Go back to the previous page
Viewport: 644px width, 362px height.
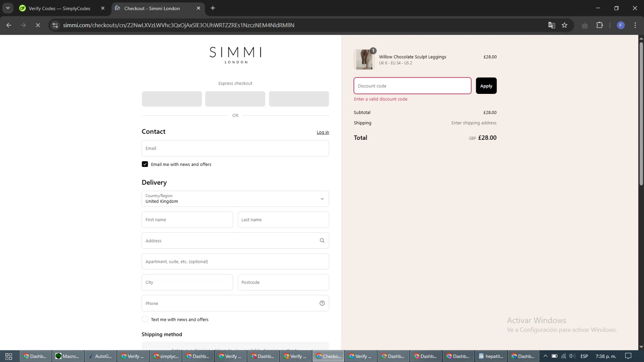[9, 25]
